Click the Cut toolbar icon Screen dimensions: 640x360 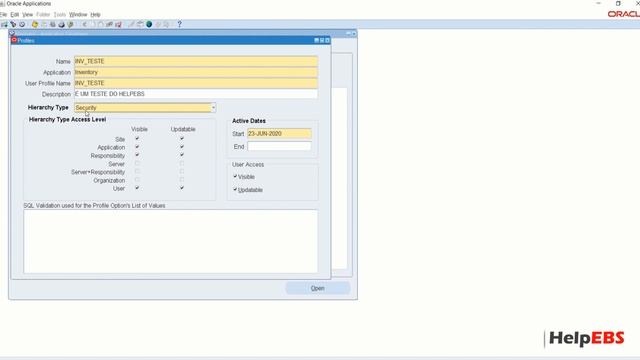pos(84,24)
